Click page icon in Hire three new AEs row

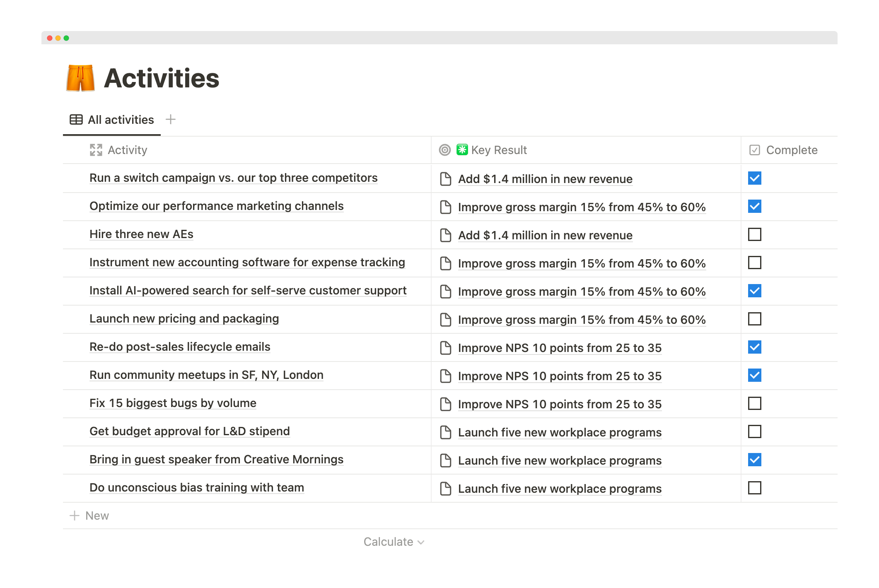click(446, 235)
